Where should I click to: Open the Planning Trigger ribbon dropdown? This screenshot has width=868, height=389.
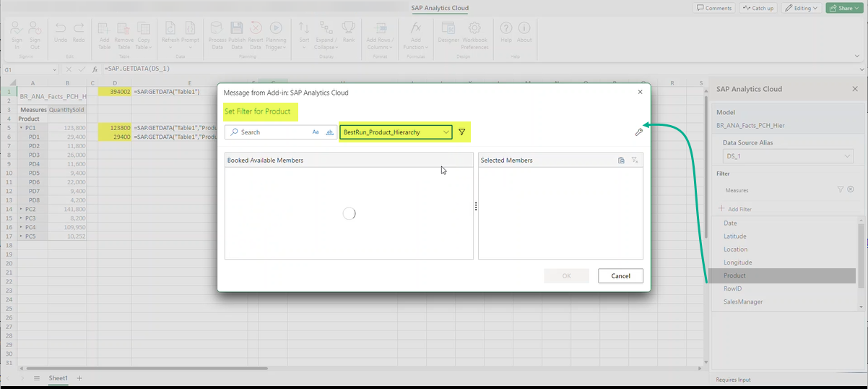coord(275,34)
